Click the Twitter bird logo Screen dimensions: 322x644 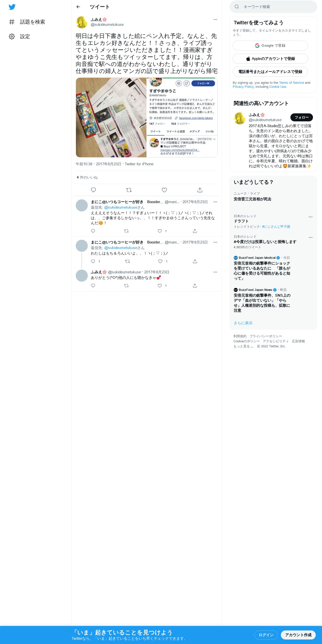(12, 7)
